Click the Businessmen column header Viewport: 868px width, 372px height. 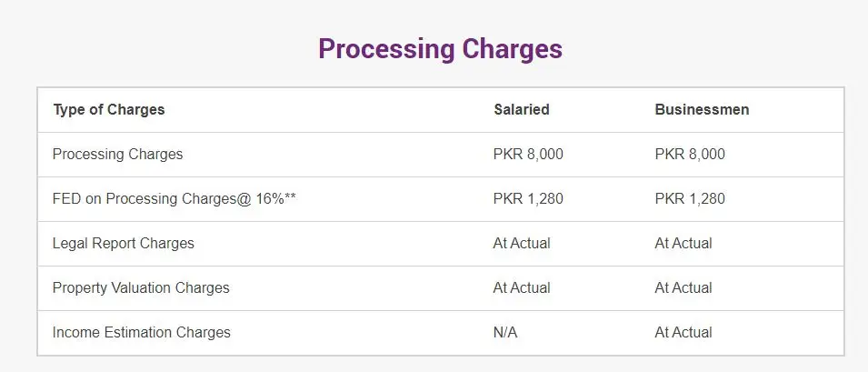click(702, 110)
